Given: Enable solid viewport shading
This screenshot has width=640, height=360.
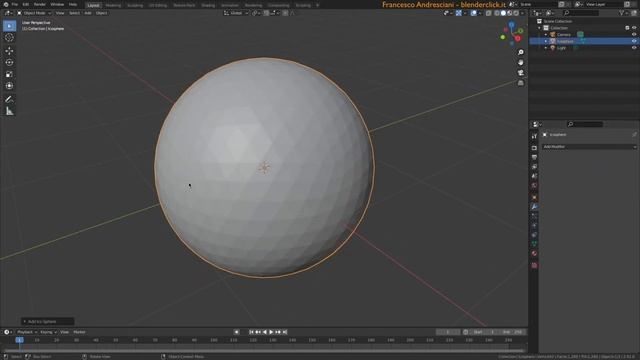Looking at the screenshot, I should pyautogui.click(x=503, y=13).
